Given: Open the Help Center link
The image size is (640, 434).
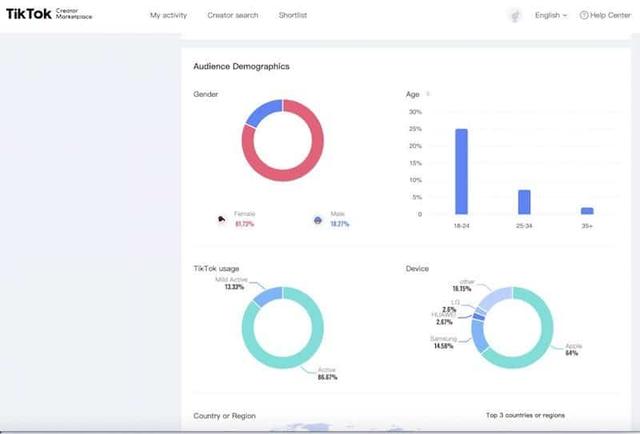Looking at the screenshot, I should tap(611, 15).
